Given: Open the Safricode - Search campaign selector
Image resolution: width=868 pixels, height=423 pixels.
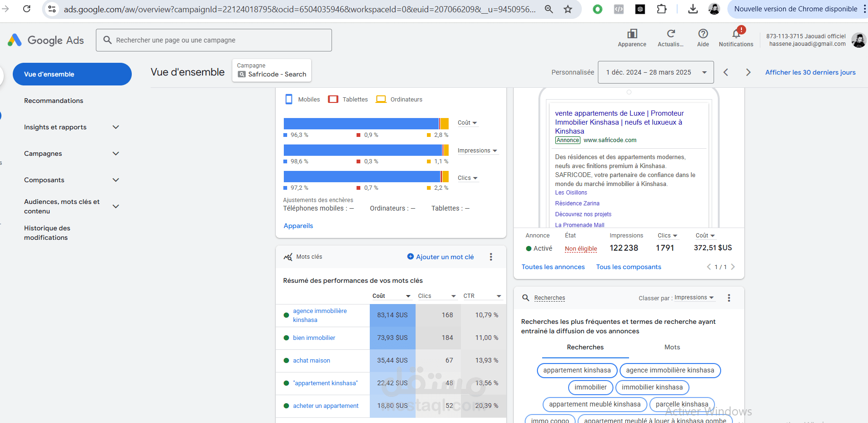Looking at the screenshot, I should point(272,70).
